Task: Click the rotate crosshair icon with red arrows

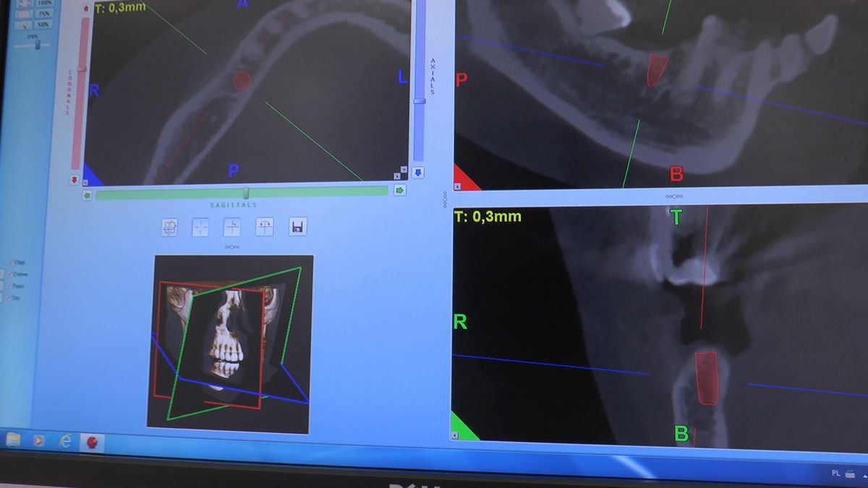Action: point(264,227)
